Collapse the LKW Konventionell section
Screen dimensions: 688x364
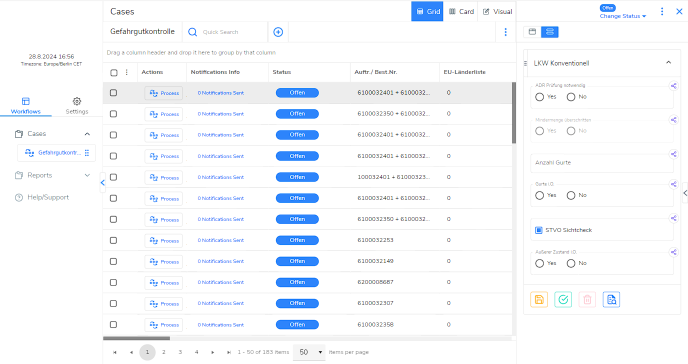(668, 63)
